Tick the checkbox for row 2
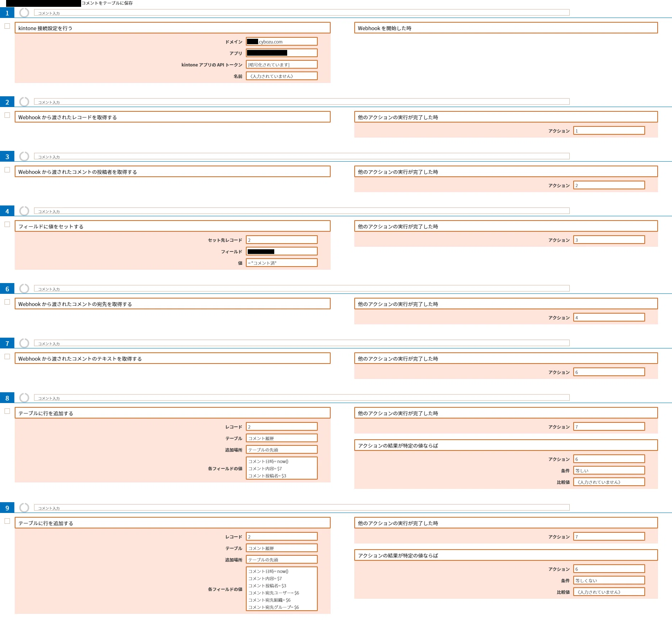The height and width of the screenshot is (620, 672). click(7, 115)
